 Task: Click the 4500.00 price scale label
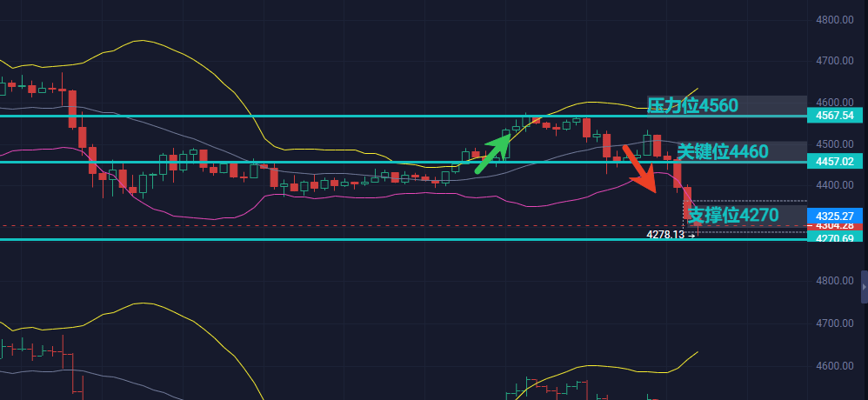tap(835, 143)
